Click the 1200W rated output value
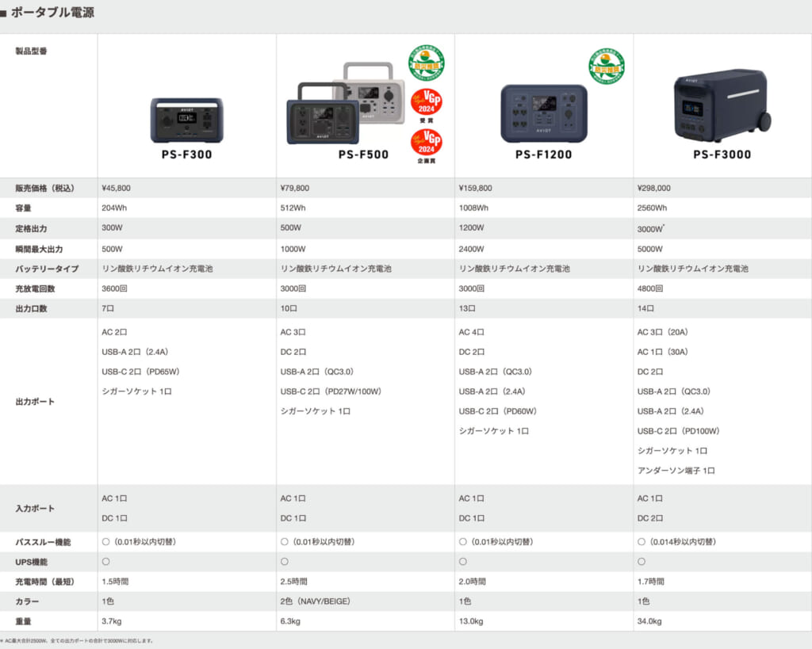 [x=471, y=227]
